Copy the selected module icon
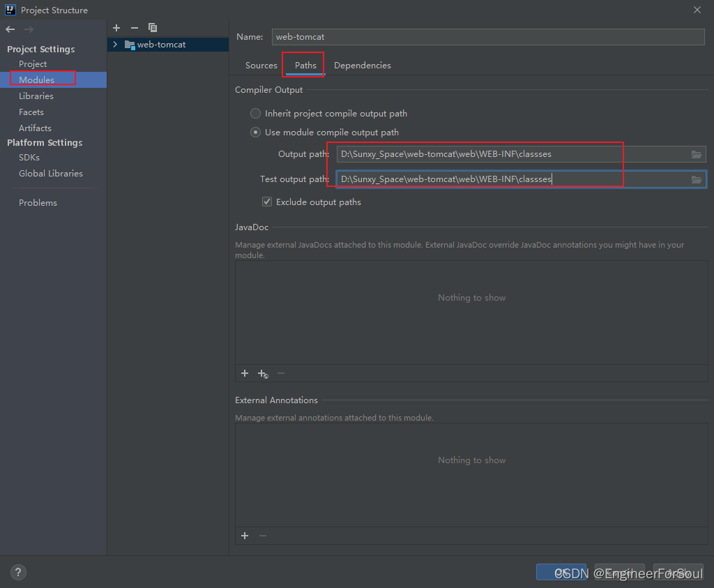This screenshot has width=714, height=588. point(153,28)
